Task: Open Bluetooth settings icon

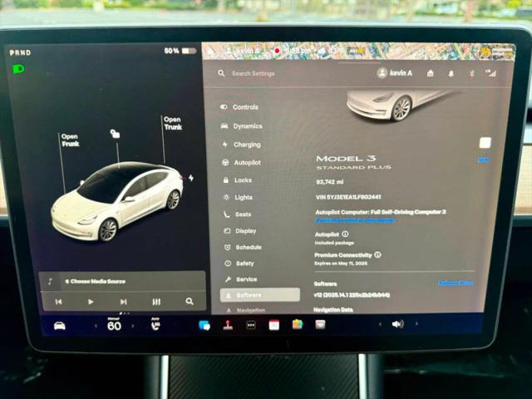Action: point(471,73)
